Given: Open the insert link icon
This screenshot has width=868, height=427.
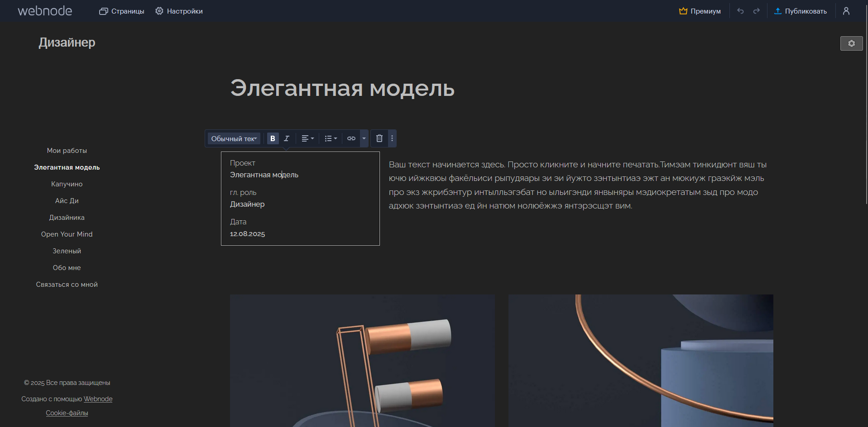Looking at the screenshot, I should (351, 138).
